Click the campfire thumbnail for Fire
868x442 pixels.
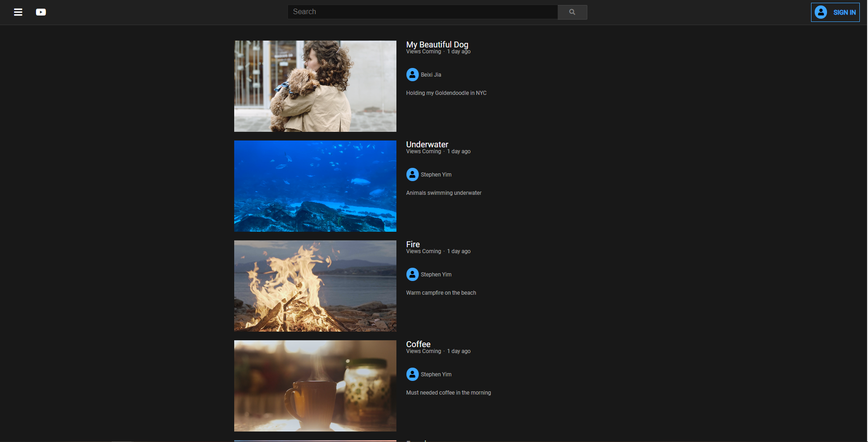315,286
